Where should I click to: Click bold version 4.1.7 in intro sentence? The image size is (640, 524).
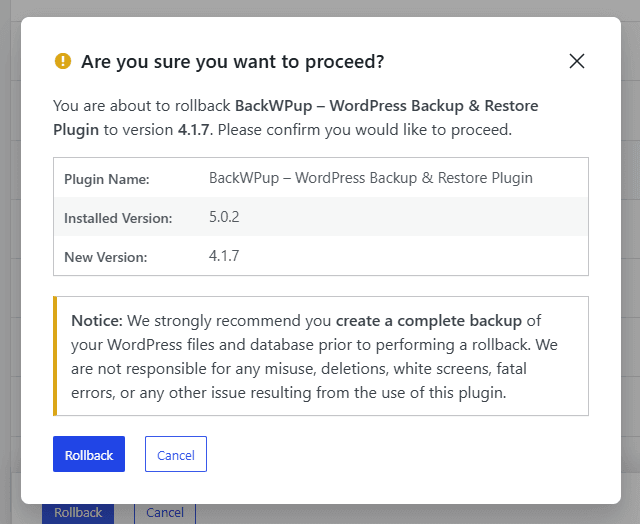[x=195, y=129]
